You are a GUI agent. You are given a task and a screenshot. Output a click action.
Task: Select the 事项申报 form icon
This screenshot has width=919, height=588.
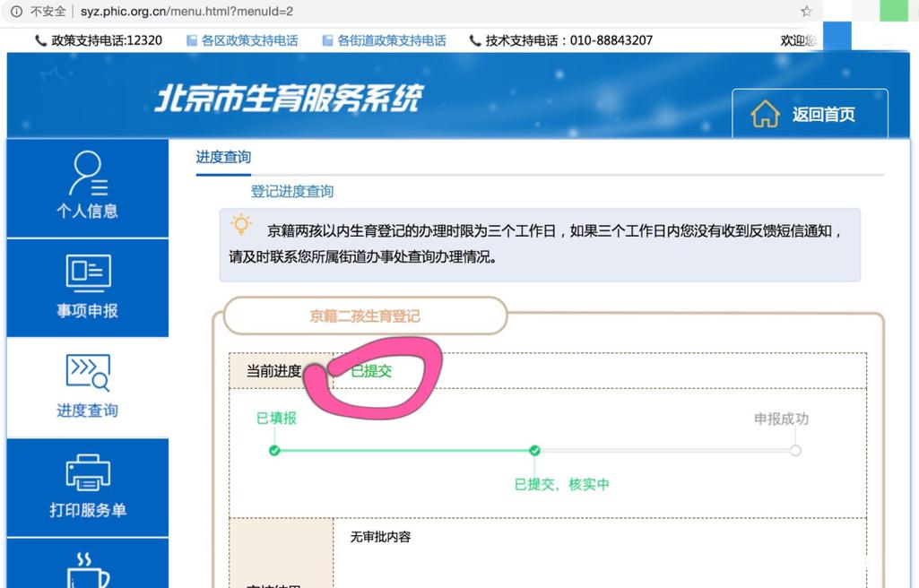(x=88, y=272)
